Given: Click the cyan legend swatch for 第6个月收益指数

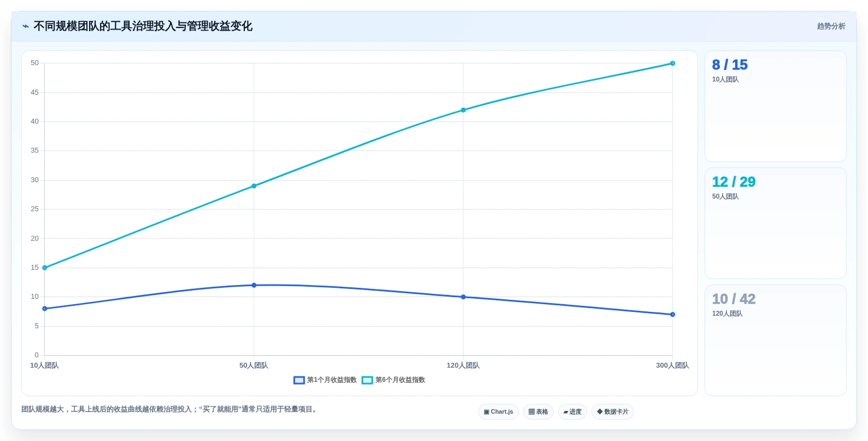Looking at the screenshot, I should click(x=367, y=380).
